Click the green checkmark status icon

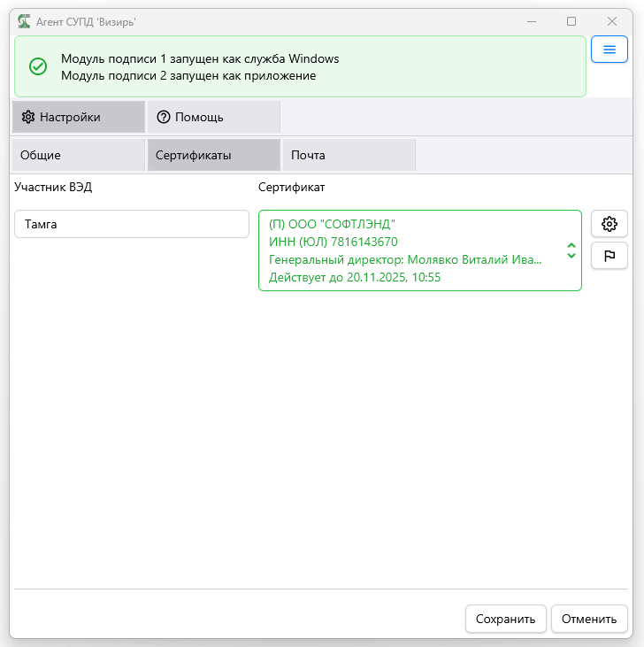(38, 66)
